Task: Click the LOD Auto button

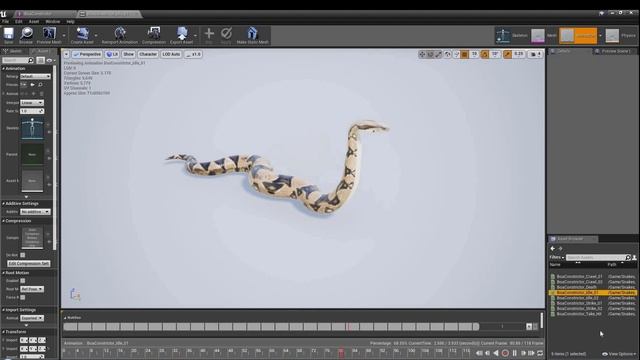Action: (171, 54)
